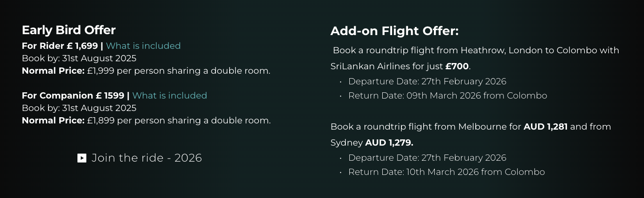Viewport: 644px width, 198px height.
Task: Click the Departure Date under the SriLankan Airlines offer
Action: [x=427, y=81]
